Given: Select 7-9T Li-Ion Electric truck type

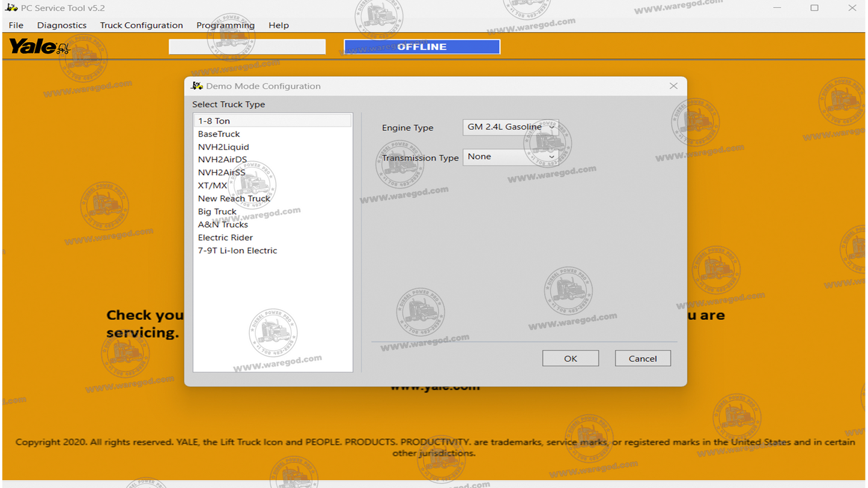Looking at the screenshot, I should pos(272,251).
